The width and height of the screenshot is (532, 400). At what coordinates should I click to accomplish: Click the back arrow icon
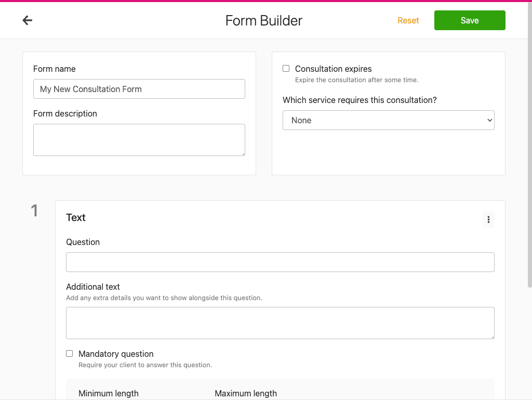[28, 20]
